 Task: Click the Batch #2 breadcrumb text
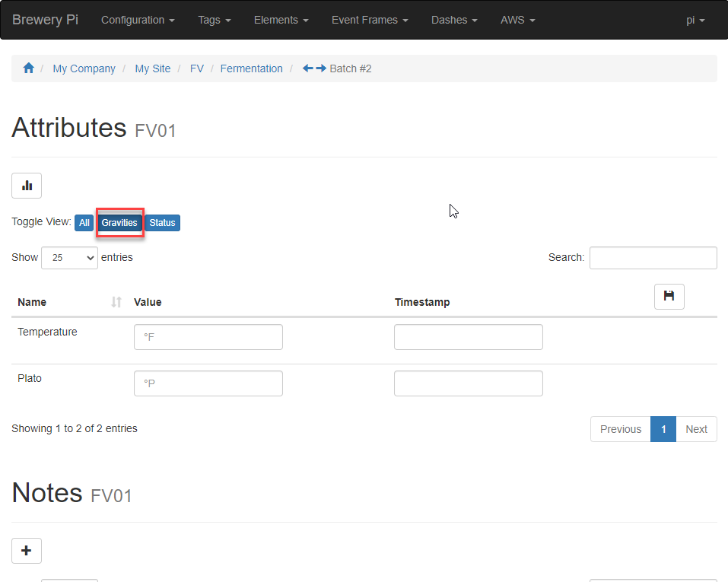click(351, 68)
